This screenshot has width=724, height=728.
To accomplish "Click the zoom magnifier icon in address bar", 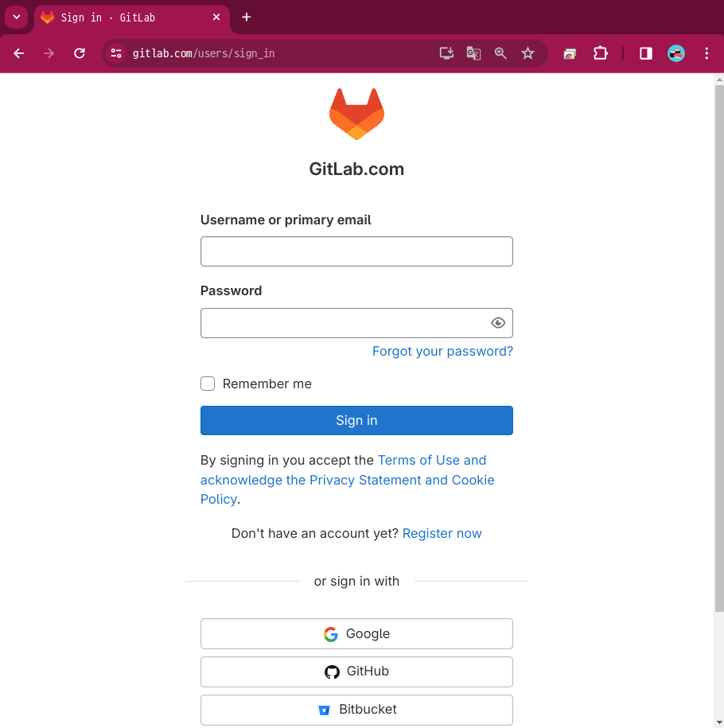I will 500,53.
